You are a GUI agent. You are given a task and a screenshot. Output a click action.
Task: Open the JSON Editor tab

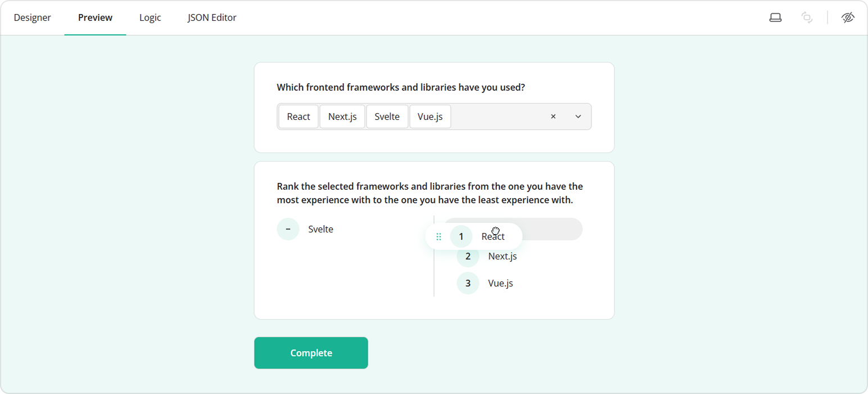coord(212,17)
